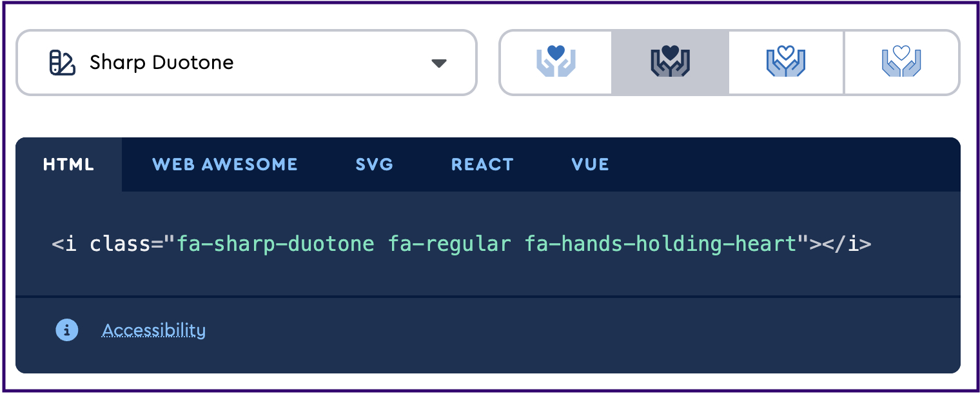Click the info circle icon next to Accessibility
The width and height of the screenshot is (980, 396).
point(67,330)
